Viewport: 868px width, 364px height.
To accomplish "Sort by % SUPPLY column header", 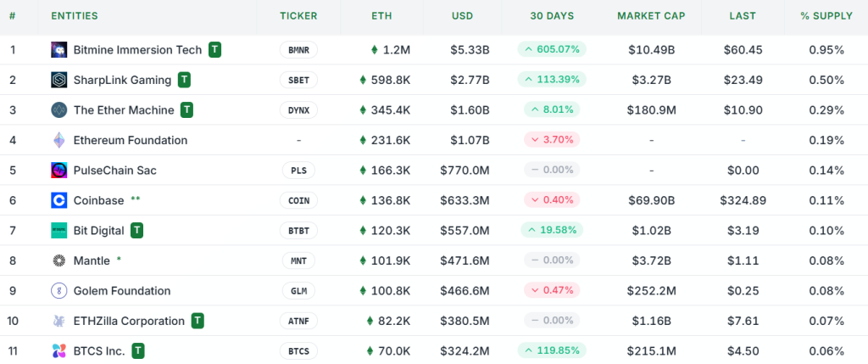I will pos(826,16).
